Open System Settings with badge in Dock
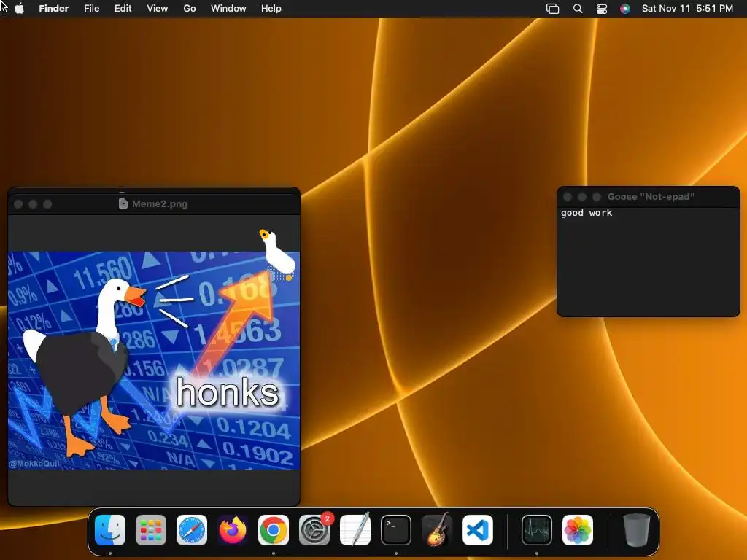The height and width of the screenshot is (560, 747). (x=314, y=530)
